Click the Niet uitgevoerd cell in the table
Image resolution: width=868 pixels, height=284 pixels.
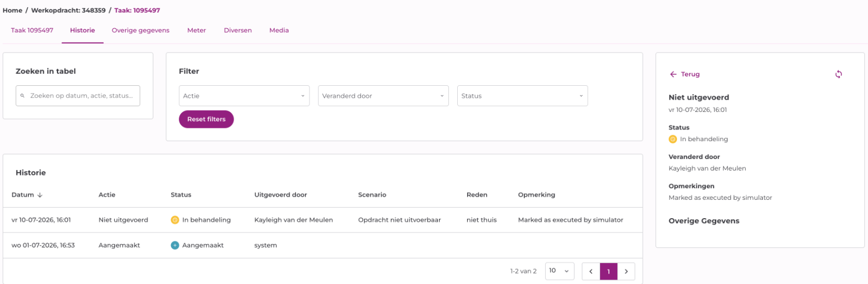tap(123, 220)
